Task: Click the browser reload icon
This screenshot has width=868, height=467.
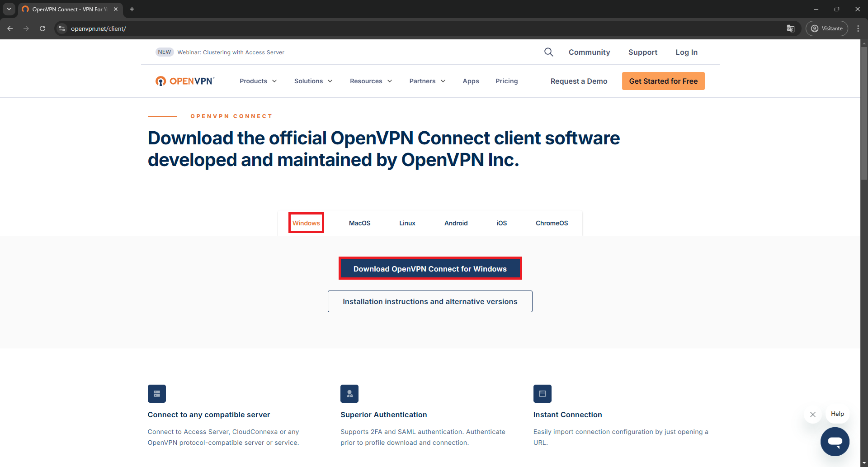Action: [42, 29]
